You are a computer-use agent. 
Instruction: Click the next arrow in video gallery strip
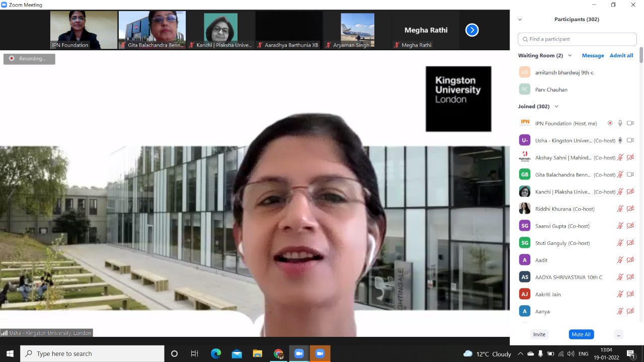click(472, 30)
